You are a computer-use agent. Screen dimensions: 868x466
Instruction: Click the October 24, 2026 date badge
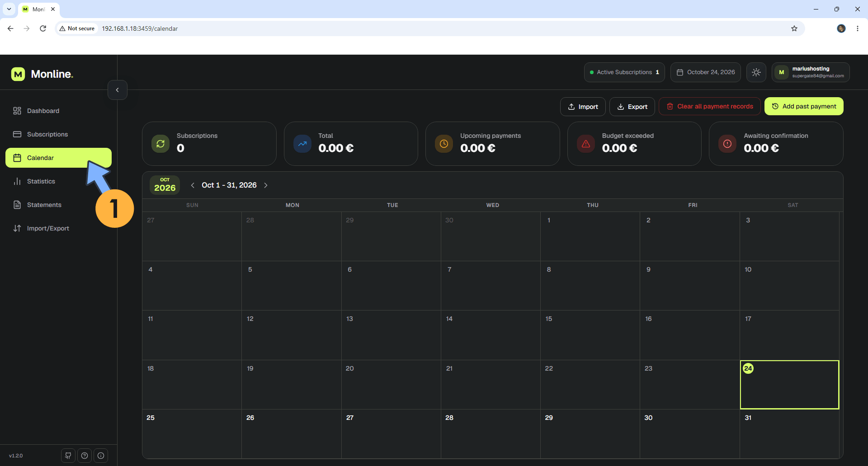tap(706, 72)
